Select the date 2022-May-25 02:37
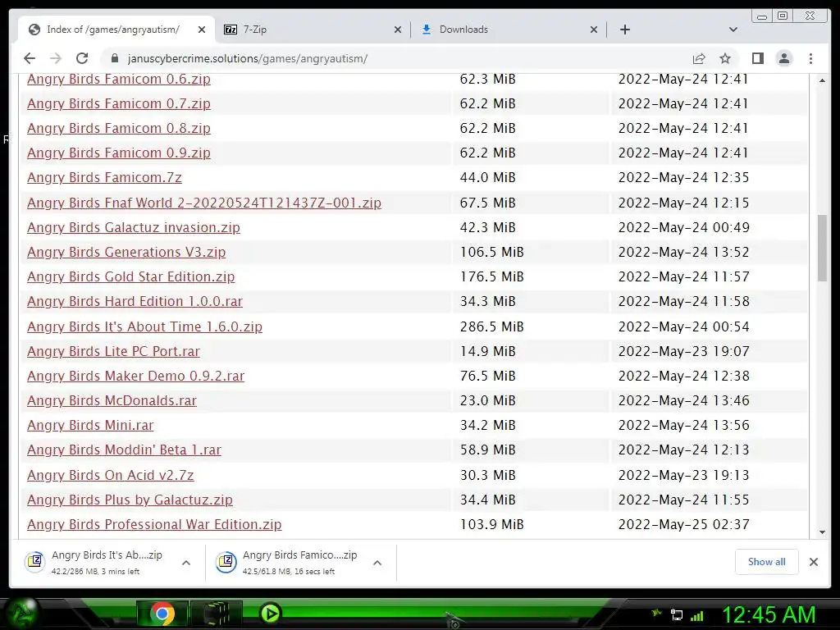 tap(683, 524)
